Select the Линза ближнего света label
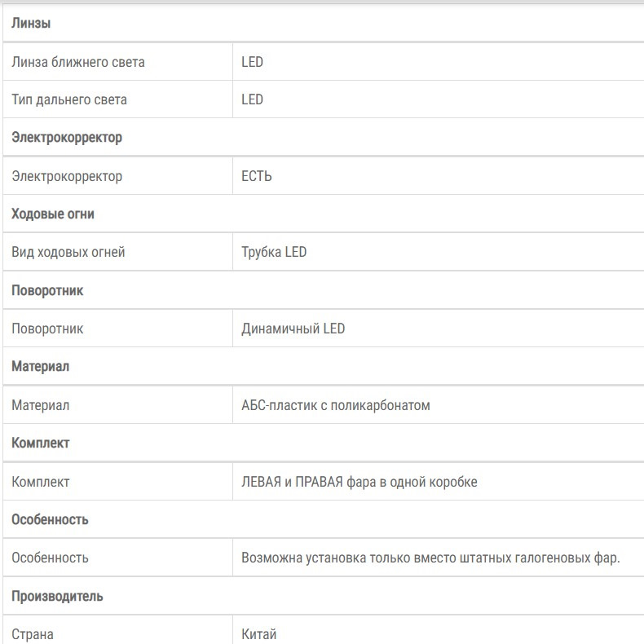 tap(78, 62)
